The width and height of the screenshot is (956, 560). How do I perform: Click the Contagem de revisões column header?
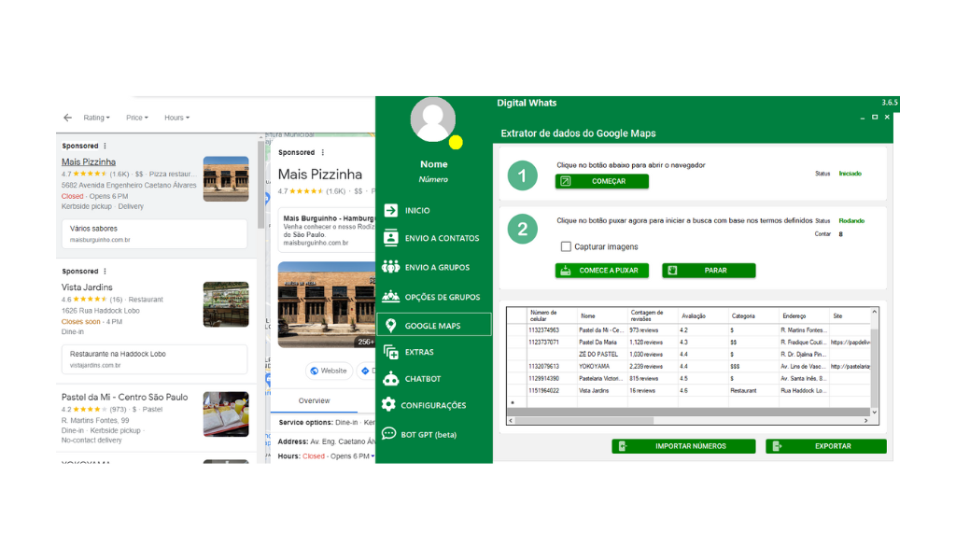654,315
